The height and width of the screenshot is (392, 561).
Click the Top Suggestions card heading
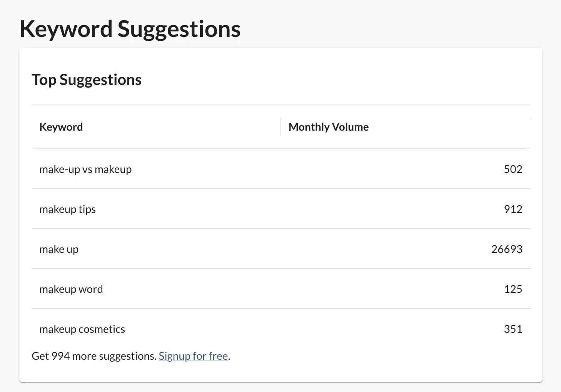87,80
